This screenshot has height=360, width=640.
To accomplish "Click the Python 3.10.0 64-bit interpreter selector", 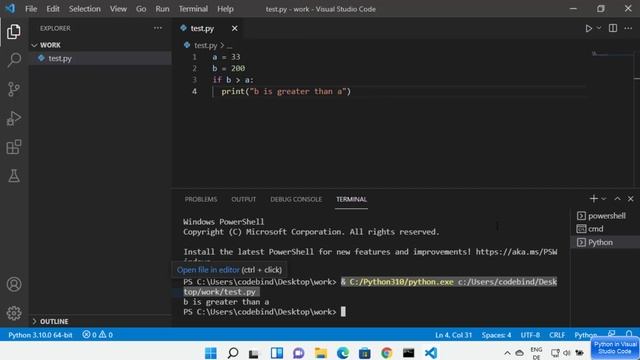I will coord(40,335).
